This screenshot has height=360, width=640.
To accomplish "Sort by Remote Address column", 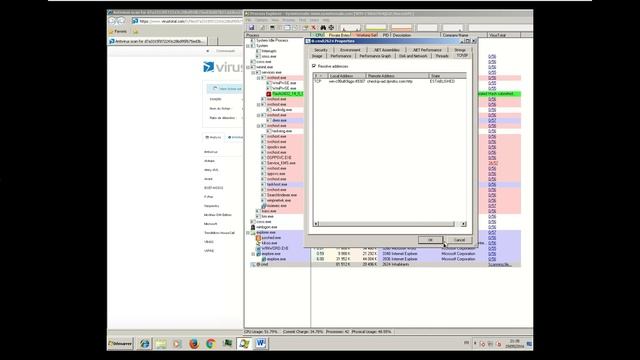I will point(397,76).
